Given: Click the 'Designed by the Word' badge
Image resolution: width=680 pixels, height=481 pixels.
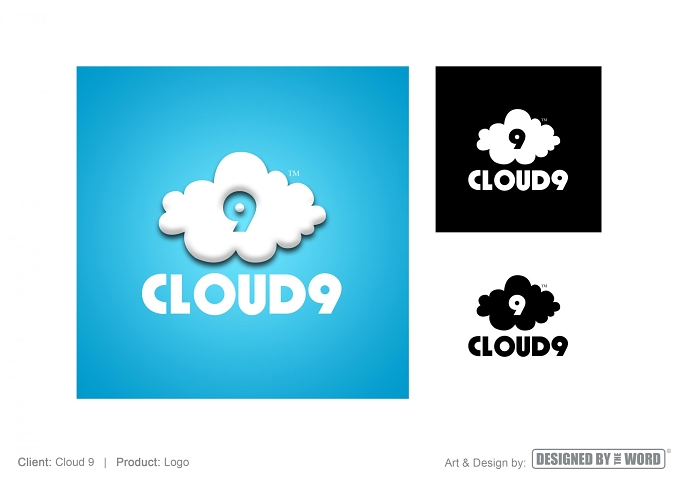Looking at the screenshot, I should 598,459.
